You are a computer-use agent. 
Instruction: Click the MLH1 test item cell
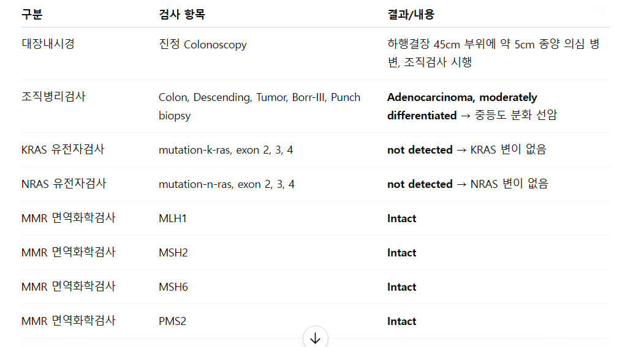(x=173, y=218)
